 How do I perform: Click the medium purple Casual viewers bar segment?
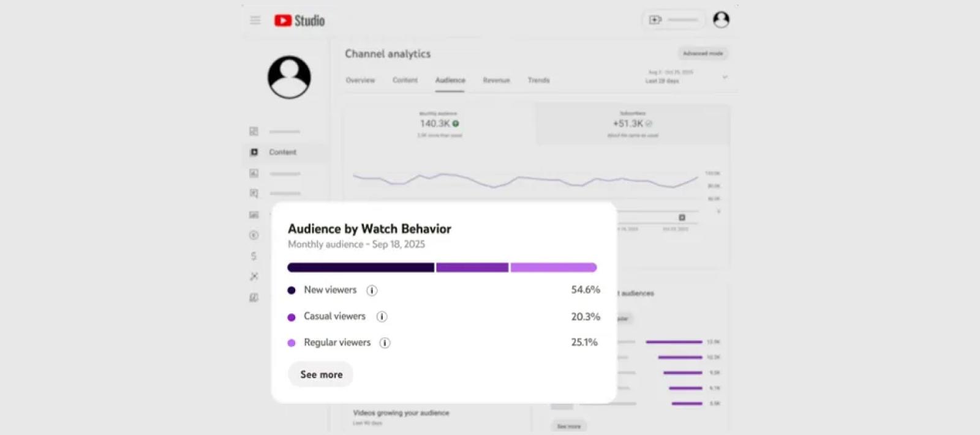[472, 267]
